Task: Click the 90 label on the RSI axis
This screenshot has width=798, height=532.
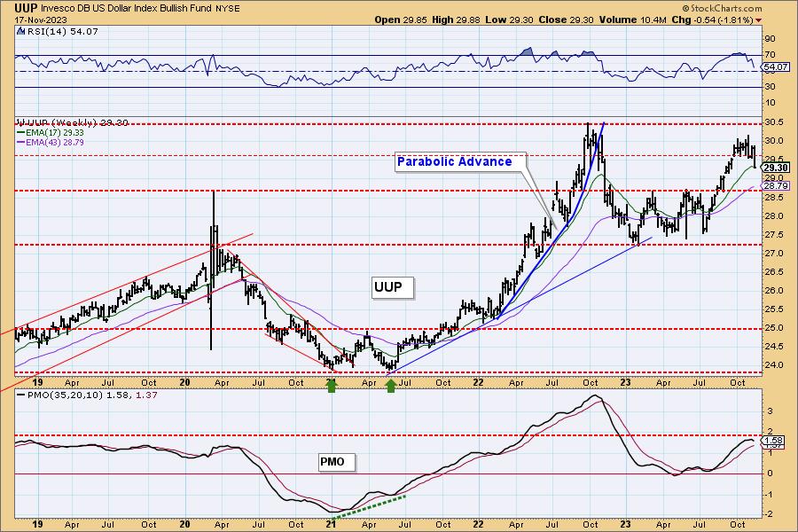Action: pyautogui.click(x=770, y=39)
